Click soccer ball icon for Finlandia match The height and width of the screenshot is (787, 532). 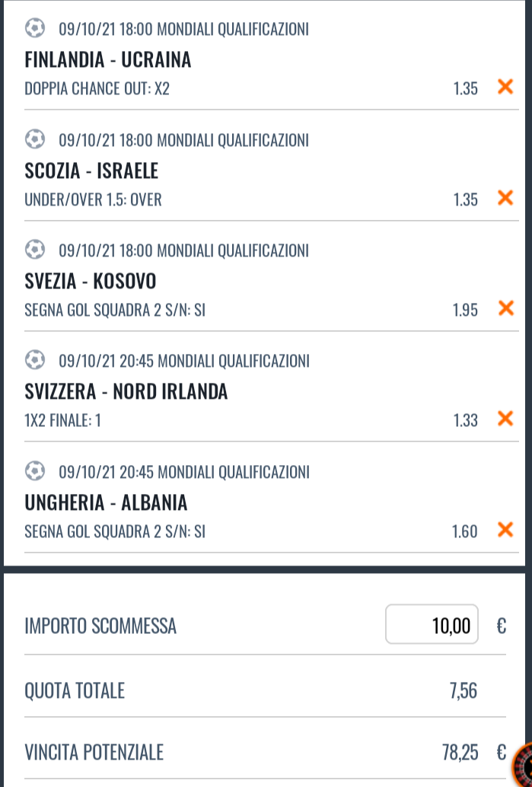point(35,28)
